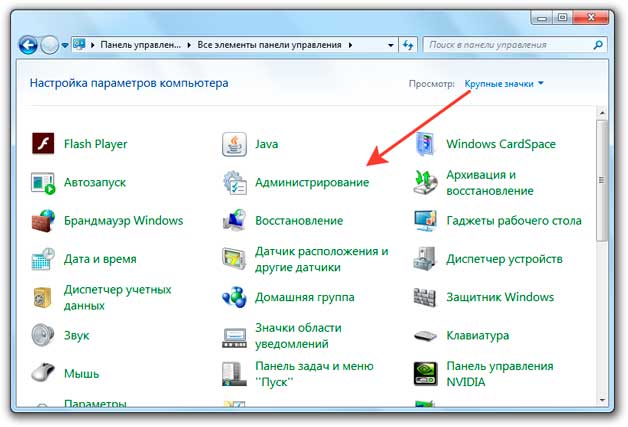Click the search magnifier icon

598,45
